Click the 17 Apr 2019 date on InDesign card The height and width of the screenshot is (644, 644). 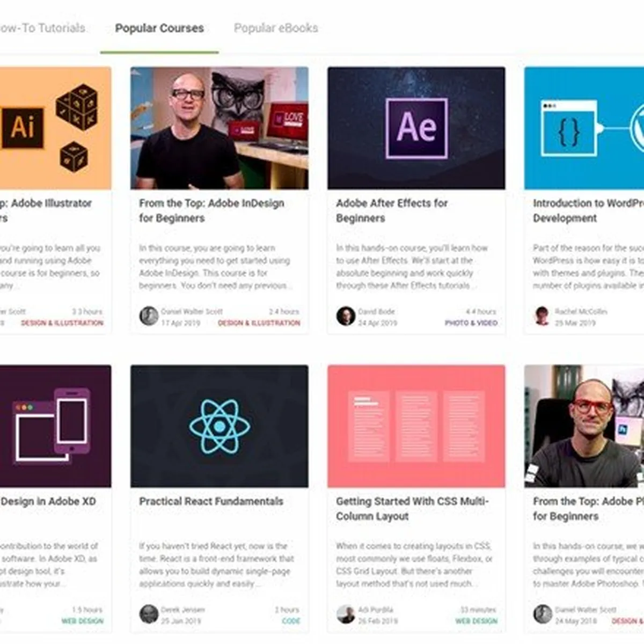coord(180,323)
